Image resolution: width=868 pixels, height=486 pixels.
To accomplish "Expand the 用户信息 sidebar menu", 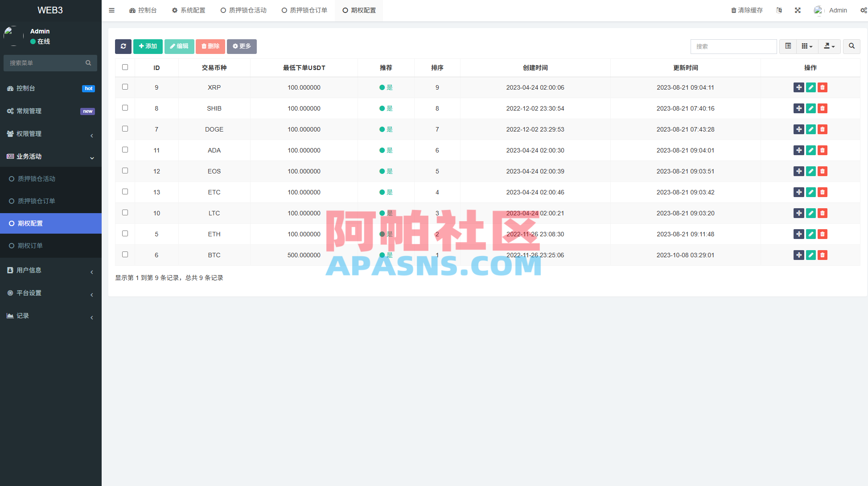I will pyautogui.click(x=51, y=270).
